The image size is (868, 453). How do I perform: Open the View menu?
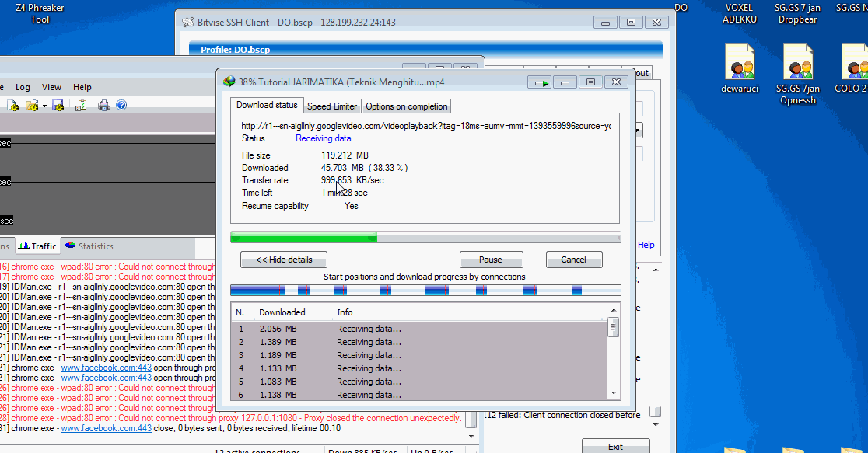[x=51, y=87]
